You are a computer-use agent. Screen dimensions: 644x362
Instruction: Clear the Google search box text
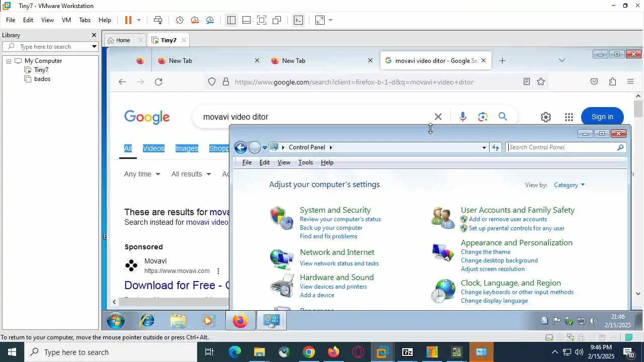(438, 117)
